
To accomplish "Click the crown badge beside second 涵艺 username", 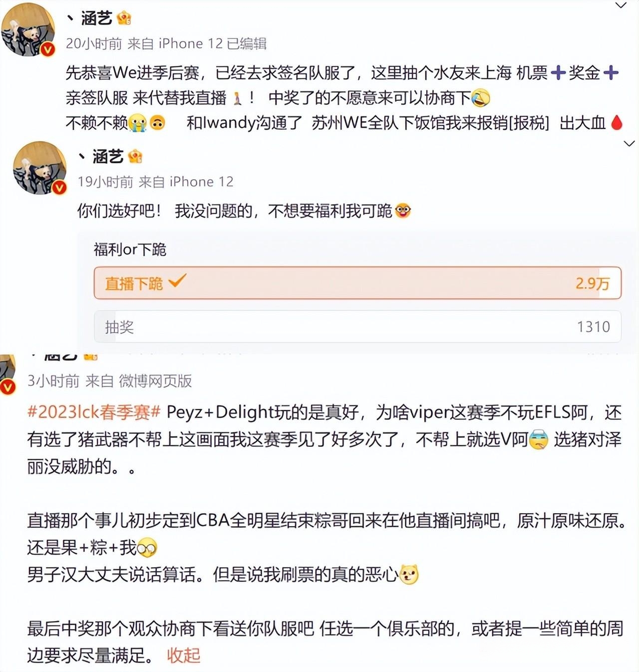I will (135, 157).
